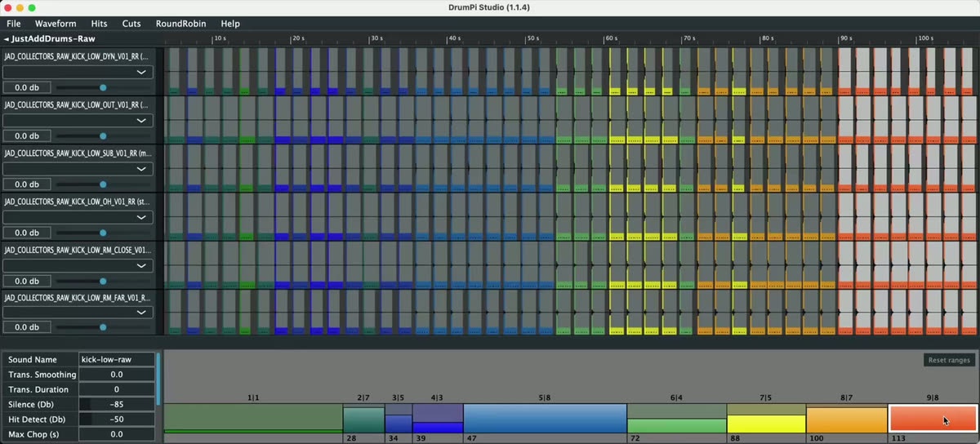This screenshot has height=444, width=980.
Task: Select the KICK_LOW_OH track name label
Action: (76, 202)
